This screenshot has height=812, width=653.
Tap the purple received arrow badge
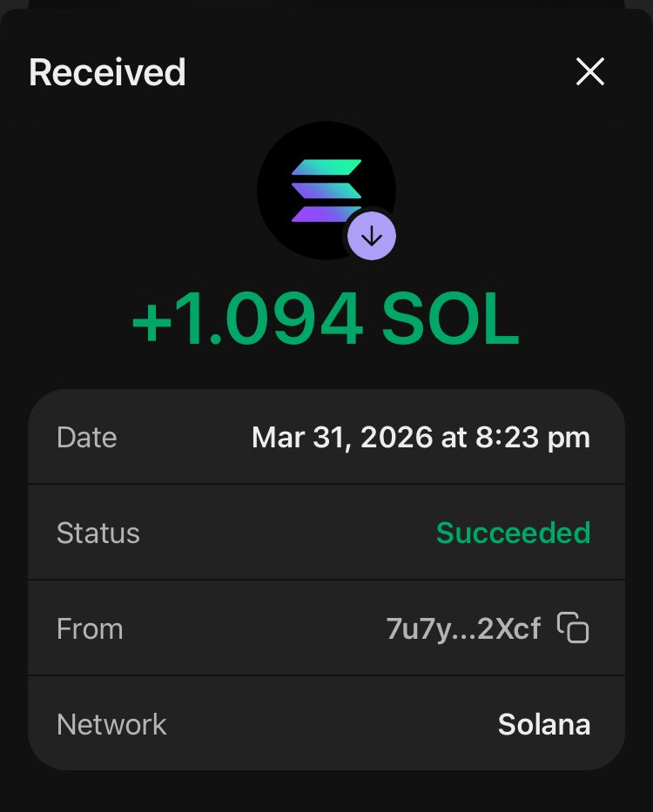point(372,236)
